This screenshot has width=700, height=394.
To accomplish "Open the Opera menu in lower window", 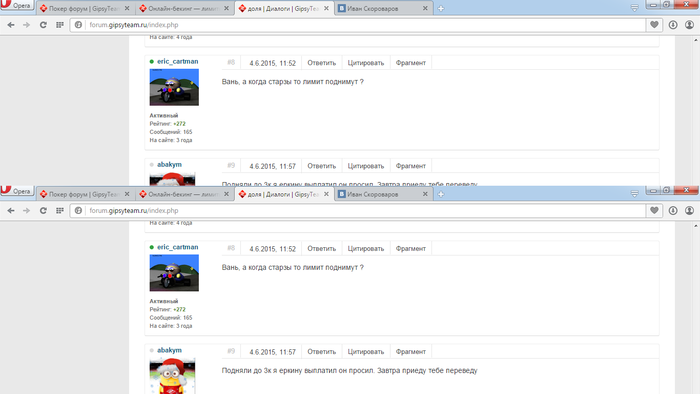I will click(17, 191).
